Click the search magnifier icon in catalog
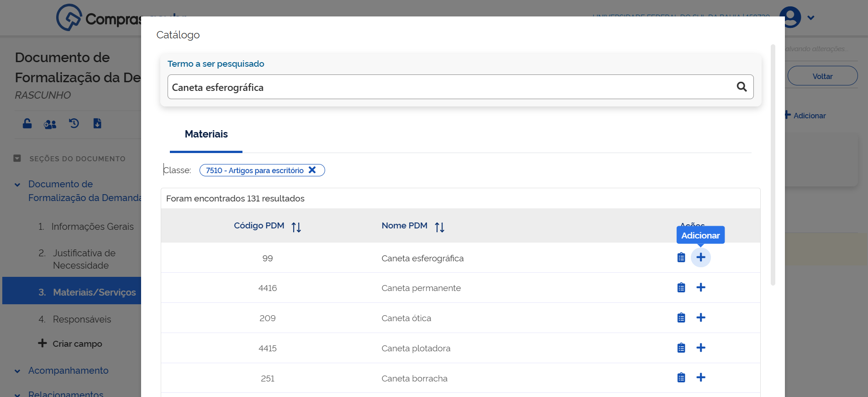868x397 pixels. coord(742,87)
